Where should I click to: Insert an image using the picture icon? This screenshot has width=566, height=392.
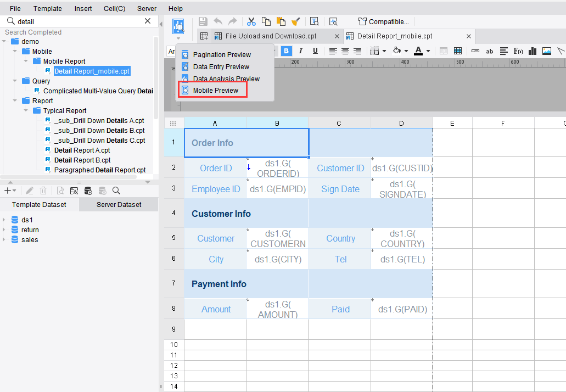coord(546,51)
